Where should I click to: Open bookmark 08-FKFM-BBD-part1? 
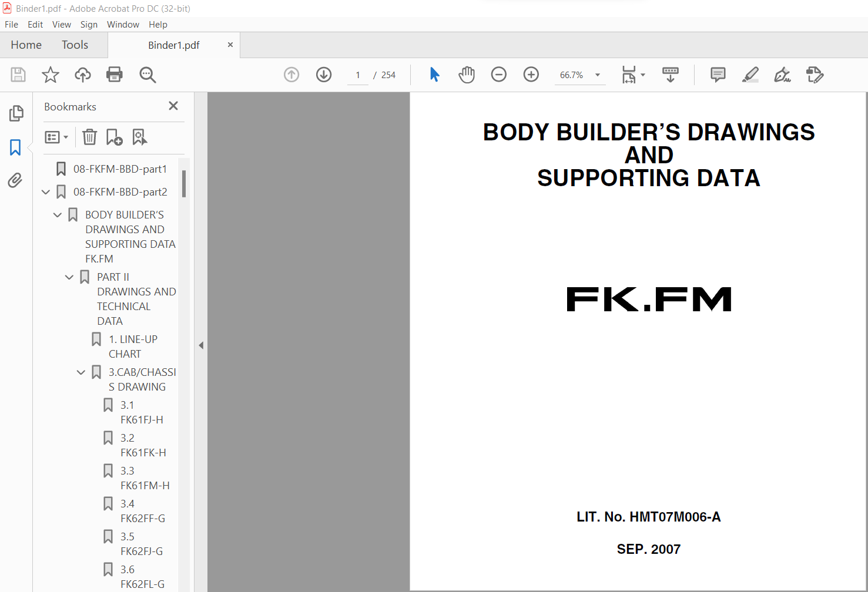(120, 169)
